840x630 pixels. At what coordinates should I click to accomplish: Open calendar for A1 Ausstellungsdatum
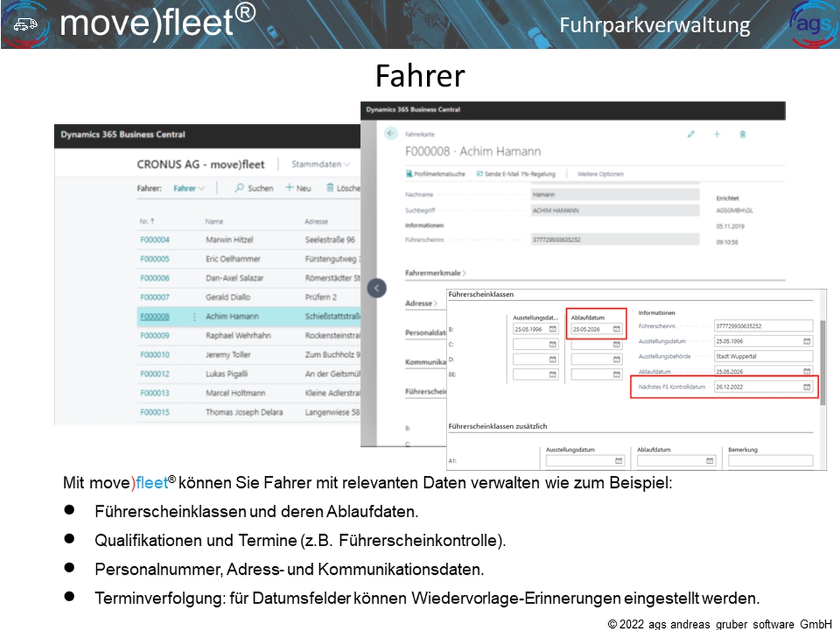click(618, 461)
